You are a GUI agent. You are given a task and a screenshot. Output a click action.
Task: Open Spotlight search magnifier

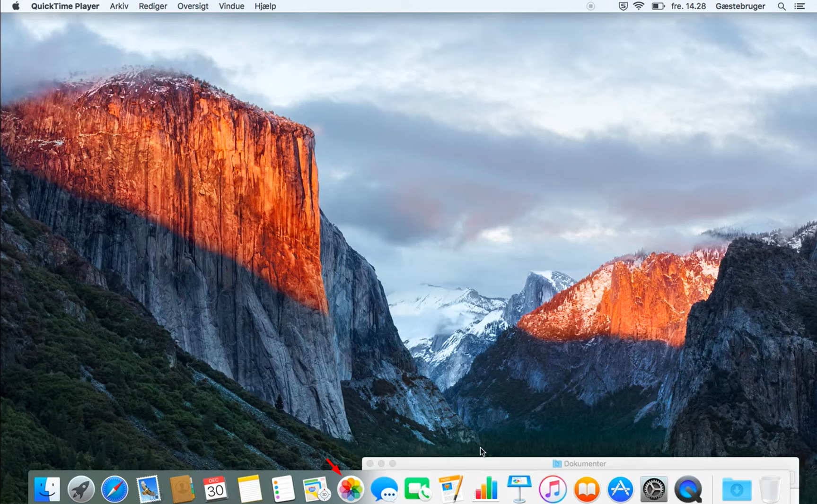[782, 6]
